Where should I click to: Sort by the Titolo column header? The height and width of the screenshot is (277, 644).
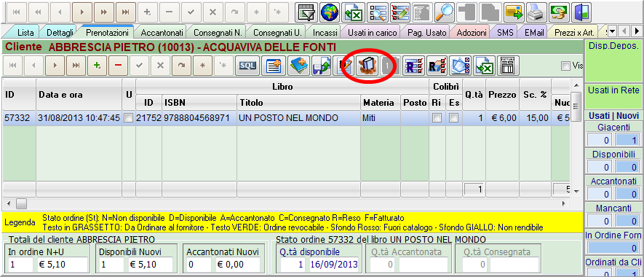coord(298,103)
